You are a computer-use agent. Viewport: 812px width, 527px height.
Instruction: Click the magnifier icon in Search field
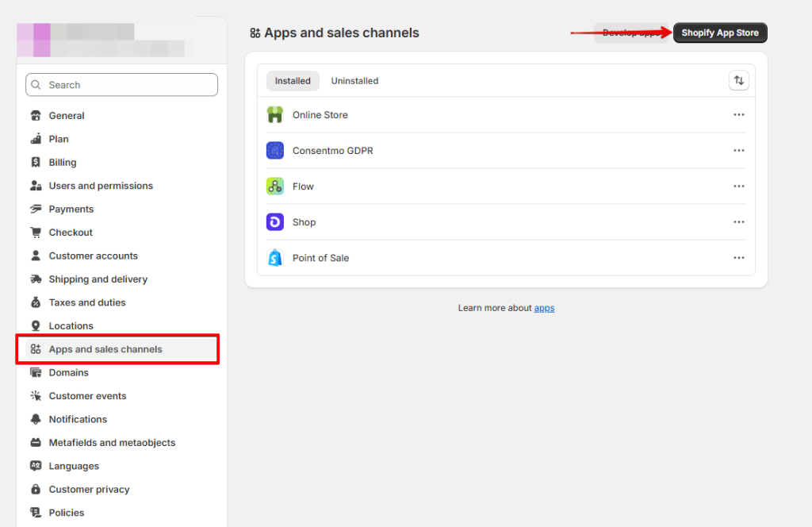[x=36, y=84]
